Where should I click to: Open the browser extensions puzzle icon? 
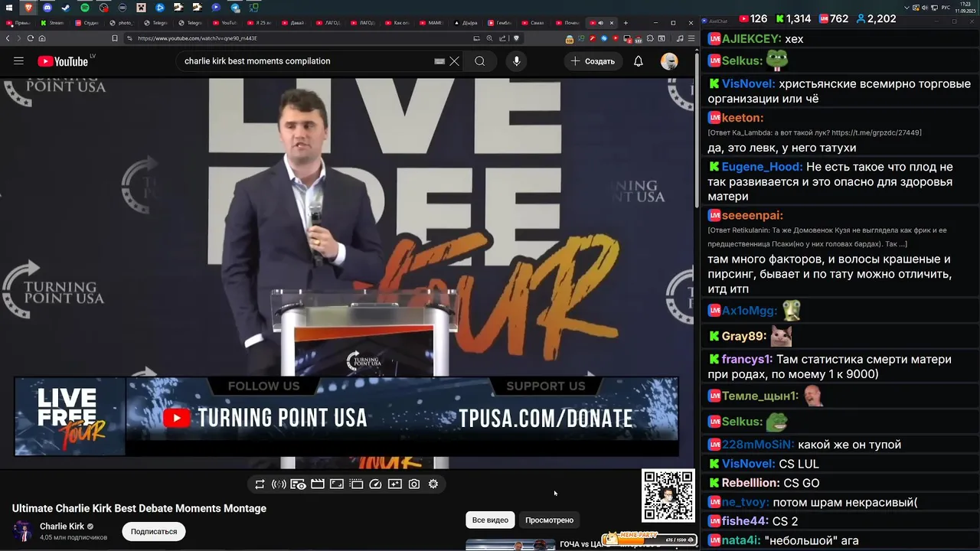pos(650,38)
